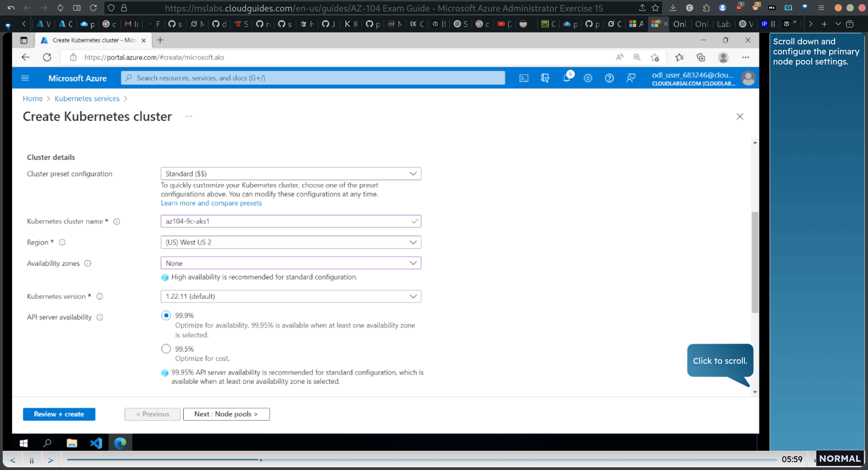Image resolution: width=868 pixels, height=470 pixels.
Task: Click the zoom magnifier icon in the Edge address bar
Action: [x=637, y=57]
